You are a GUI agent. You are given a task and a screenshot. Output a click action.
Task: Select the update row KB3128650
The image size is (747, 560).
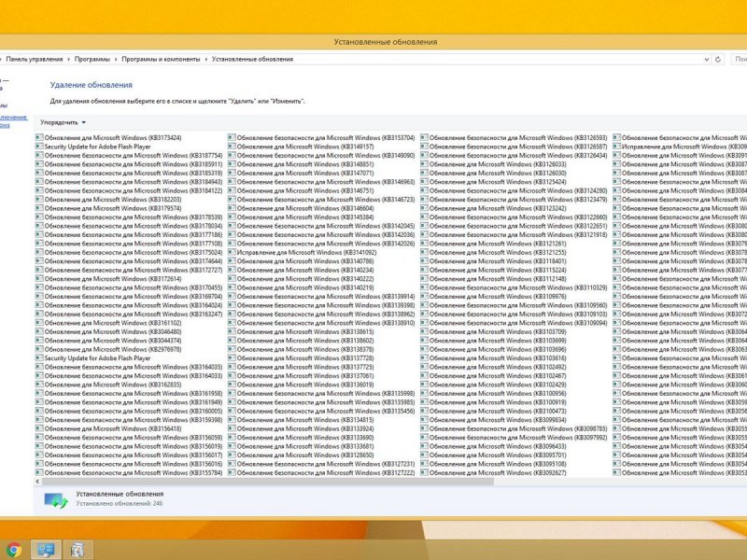coord(301,455)
